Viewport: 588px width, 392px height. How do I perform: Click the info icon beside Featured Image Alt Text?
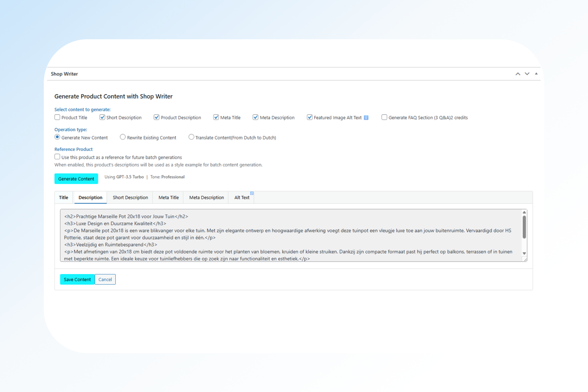[x=366, y=118]
